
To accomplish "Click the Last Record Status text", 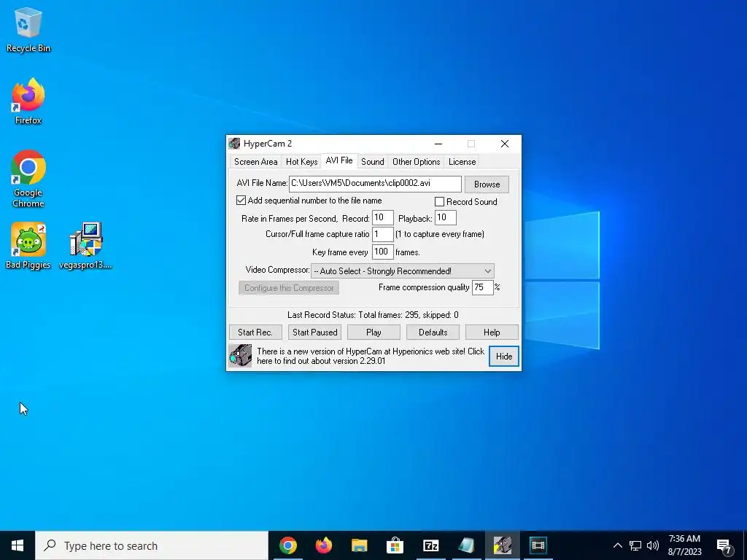I will coord(373,315).
